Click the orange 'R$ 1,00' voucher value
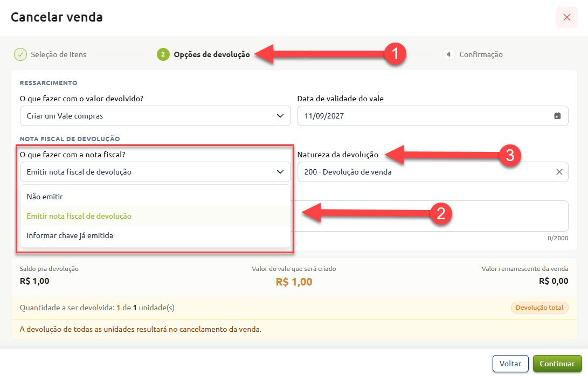The image size is (588, 376). click(294, 282)
